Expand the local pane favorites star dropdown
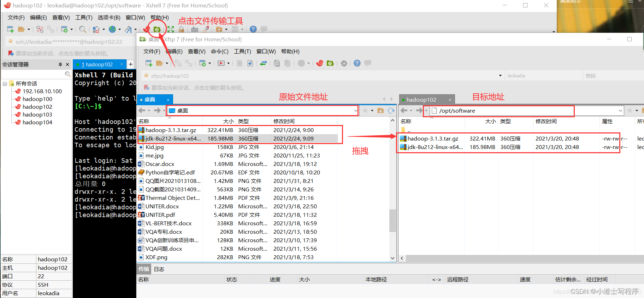This screenshot has height=298, width=644. pyautogui.click(x=372, y=111)
